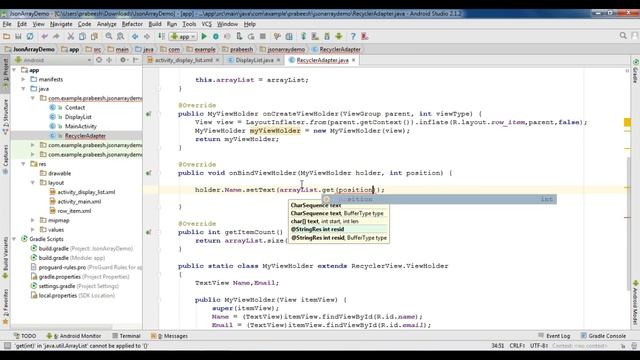The height and width of the screenshot is (360, 640).
Task: Click the UTF-8 encoding in the status bar
Action: [x=539, y=346]
